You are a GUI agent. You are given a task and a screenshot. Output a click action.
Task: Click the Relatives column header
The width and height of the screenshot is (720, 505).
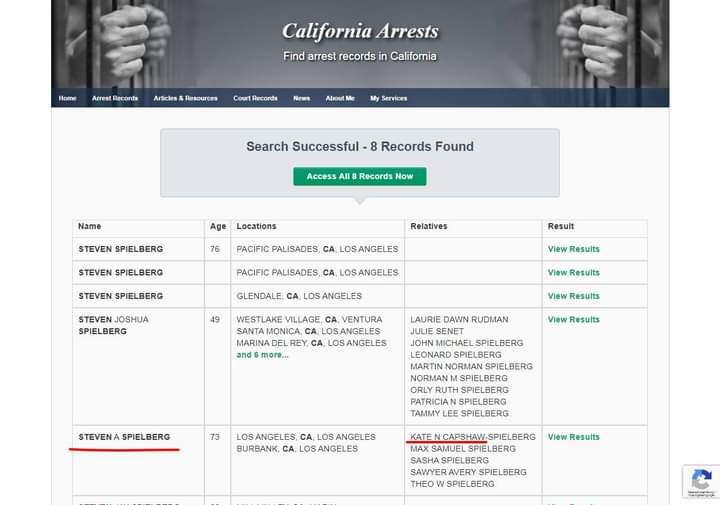428,226
